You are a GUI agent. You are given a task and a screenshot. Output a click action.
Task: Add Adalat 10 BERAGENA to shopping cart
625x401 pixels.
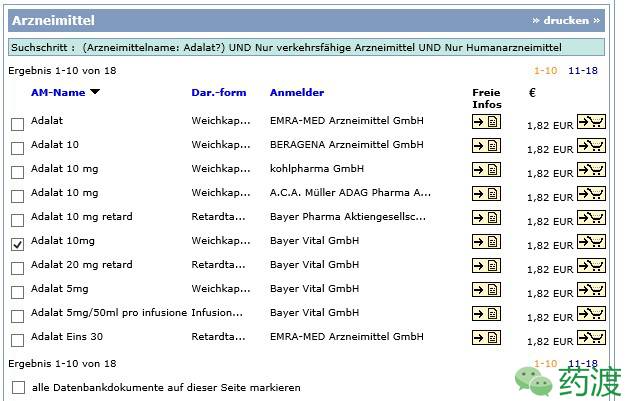click(592, 145)
